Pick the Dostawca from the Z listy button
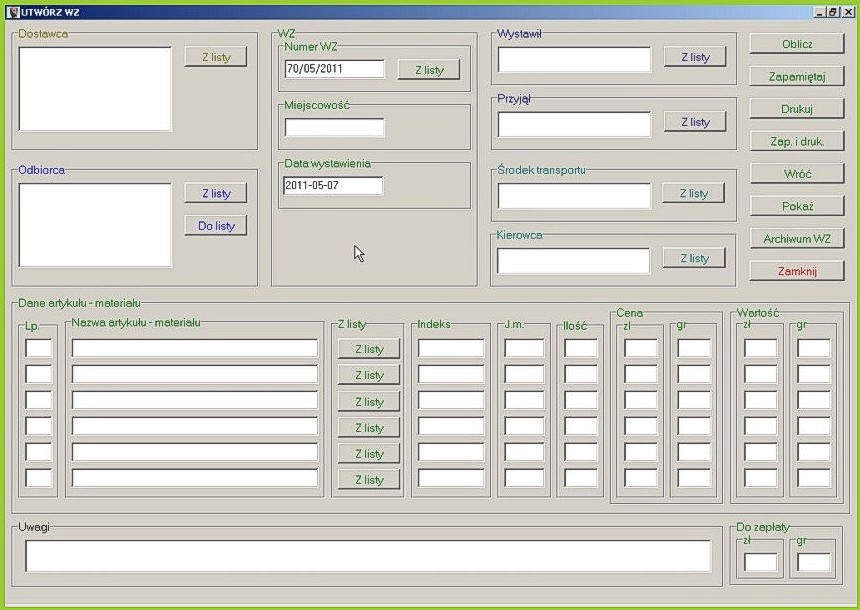This screenshot has width=860, height=610. tap(216, 57)
